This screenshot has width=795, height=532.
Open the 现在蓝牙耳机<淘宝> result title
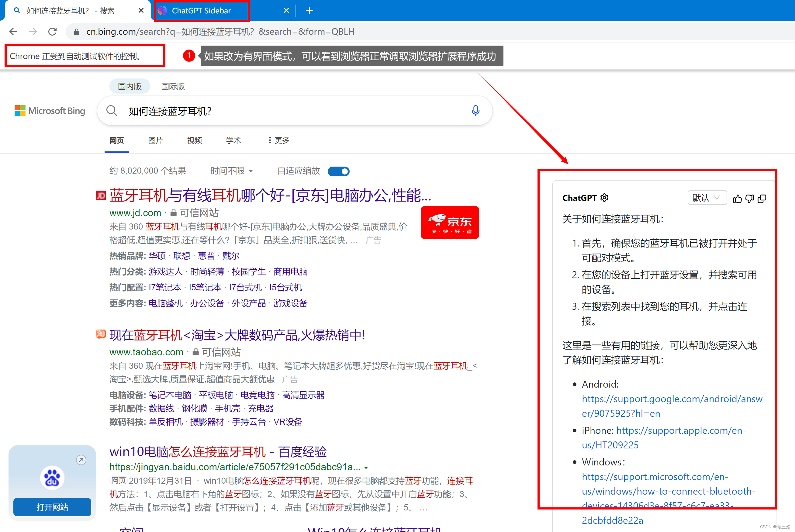(x=237, y=335)
